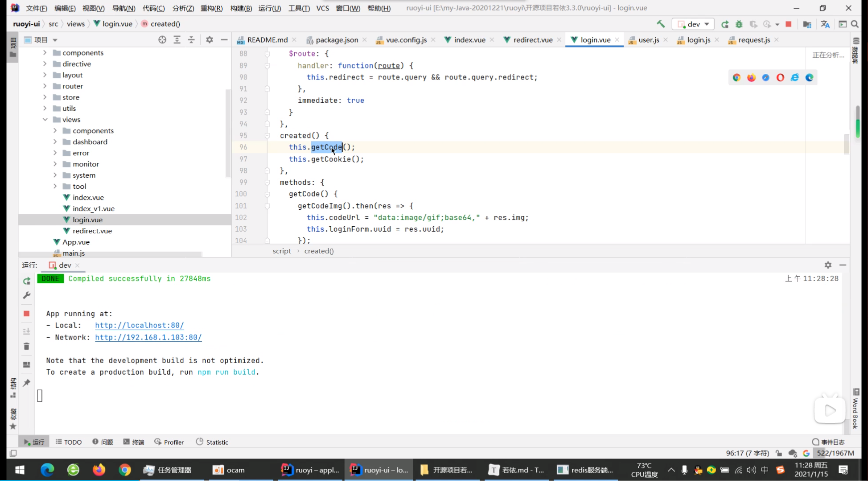Open Edge from Windows taskbar

click(x=47, y=470)
